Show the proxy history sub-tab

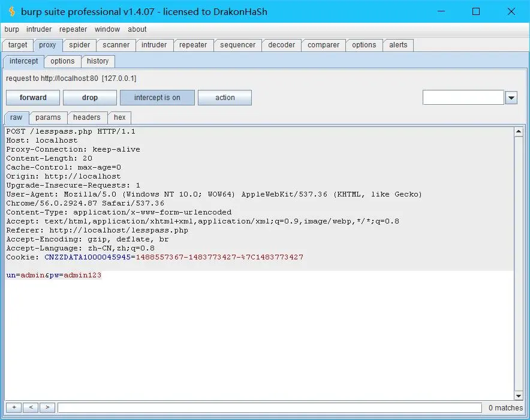(98, 61)
